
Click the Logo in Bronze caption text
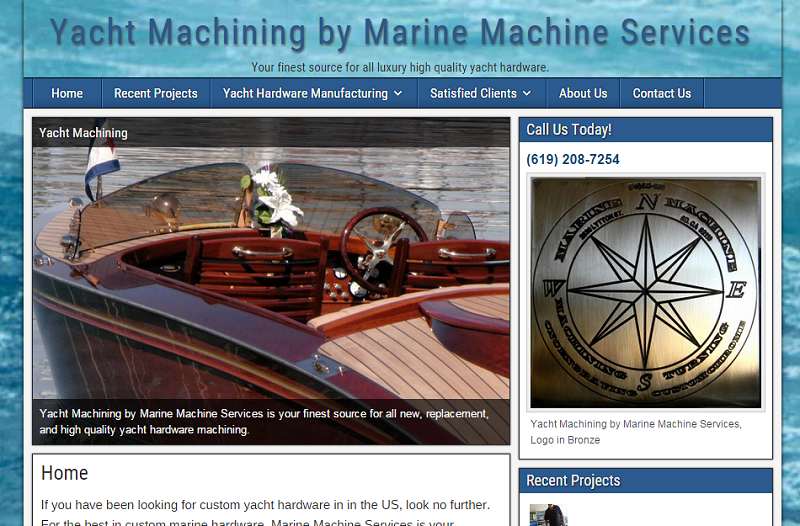pyautogui.click(x=636, y=432)
